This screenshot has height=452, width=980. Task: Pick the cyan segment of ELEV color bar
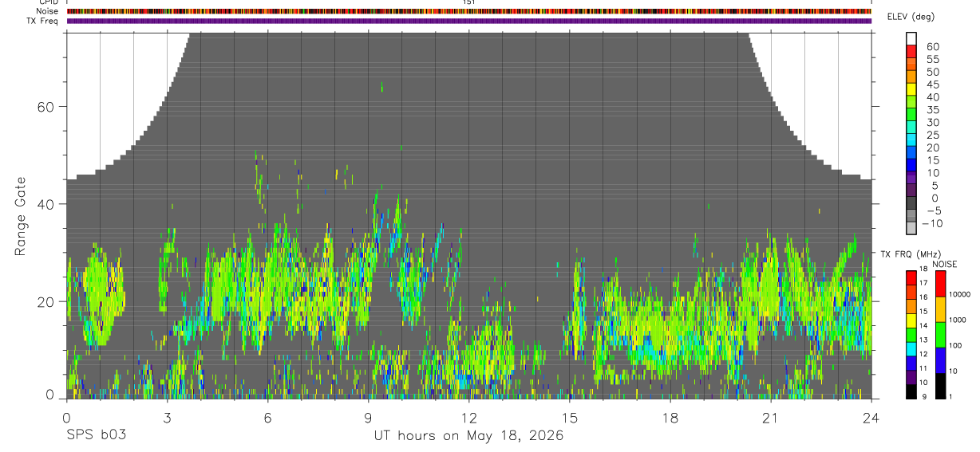tap(911, 138)
